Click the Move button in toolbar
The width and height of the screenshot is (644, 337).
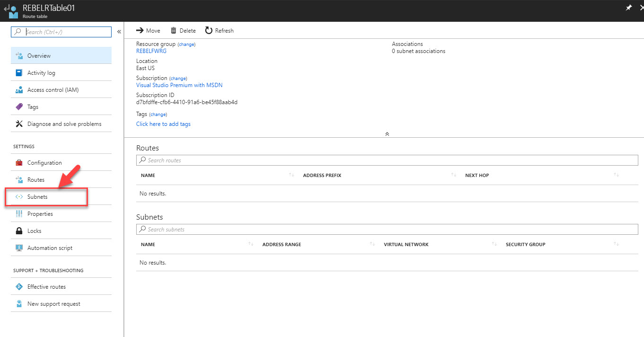point(148,31)
